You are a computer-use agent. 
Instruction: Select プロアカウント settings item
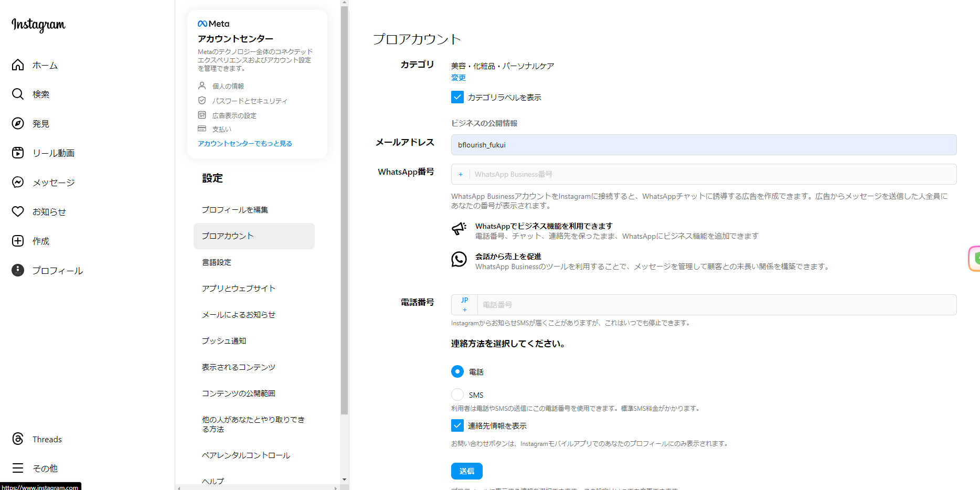[x=254, y=236]
